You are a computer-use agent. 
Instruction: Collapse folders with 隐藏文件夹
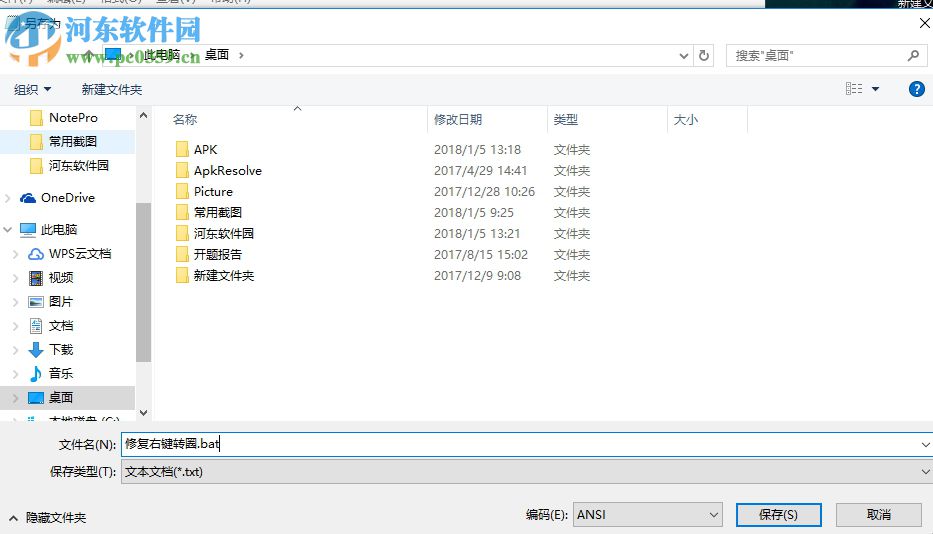[48, 518]
